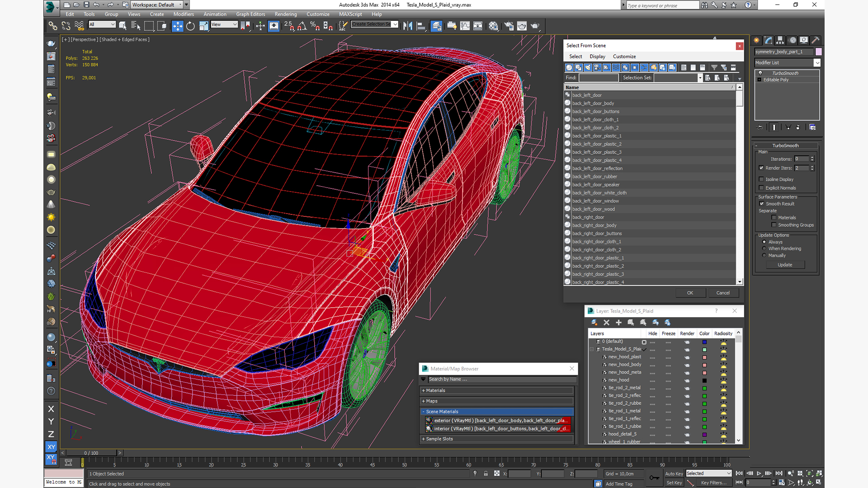Click the Mirror tool icon
868x488 pixels.
408,26
